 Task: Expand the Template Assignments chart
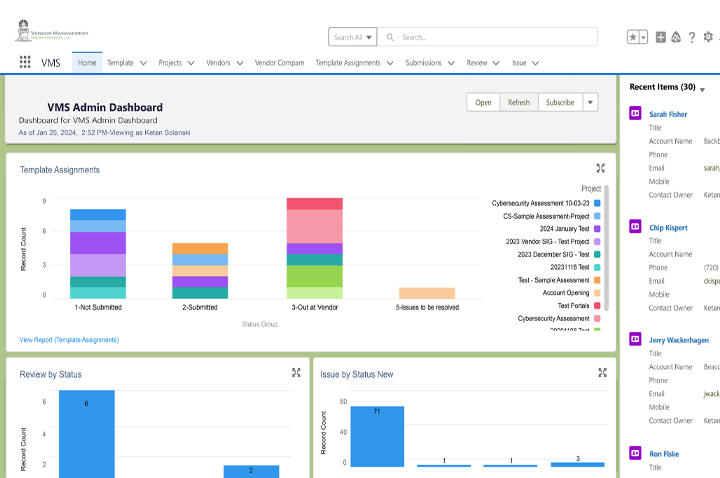click(600, 169)
